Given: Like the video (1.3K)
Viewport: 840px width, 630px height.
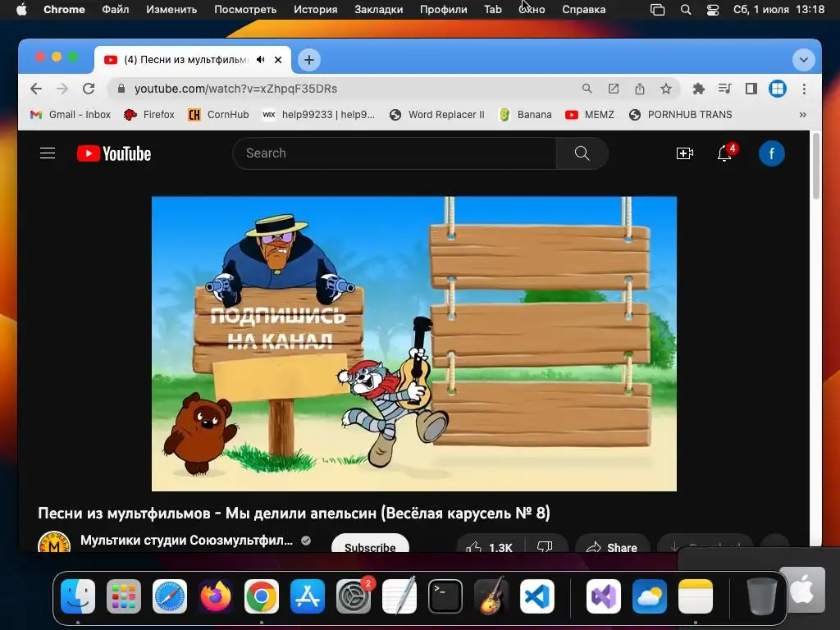Looking at the screenshot, I should pyautogui.click(x=489, y=543).
